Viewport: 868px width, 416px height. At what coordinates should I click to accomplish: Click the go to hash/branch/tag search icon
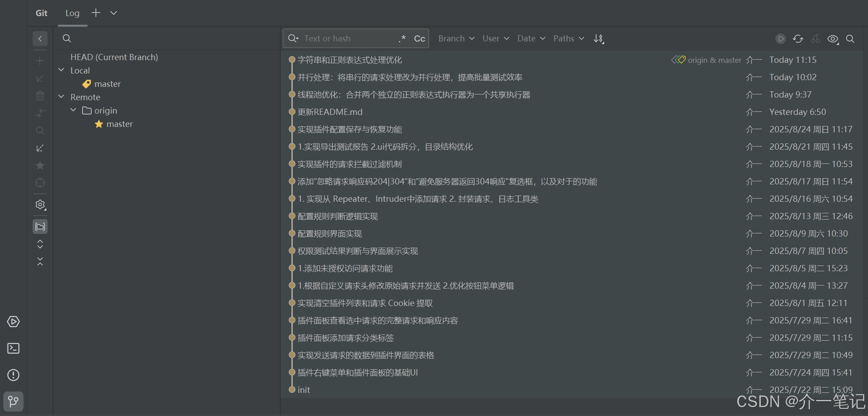850,39
